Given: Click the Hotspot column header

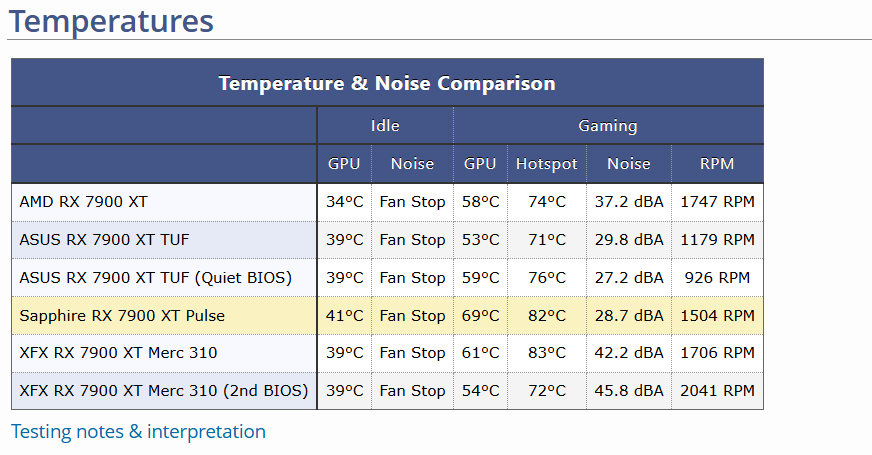Looking at the screenshot, I should (x=547, y=164).
